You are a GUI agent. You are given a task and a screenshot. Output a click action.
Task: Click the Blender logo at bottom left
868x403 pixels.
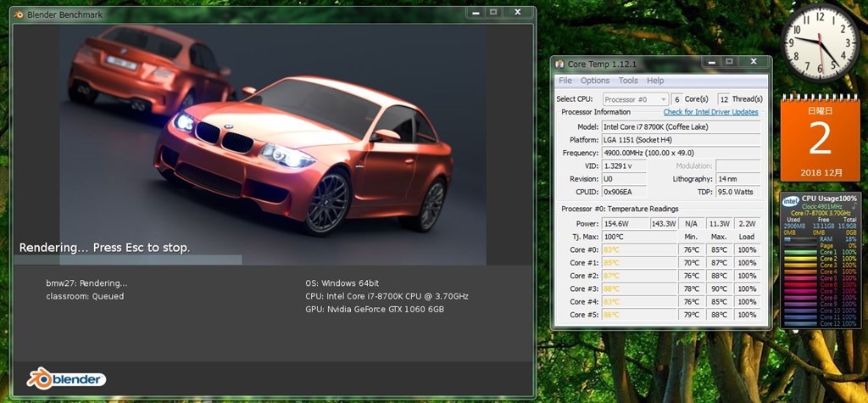[x=66, y=378]
